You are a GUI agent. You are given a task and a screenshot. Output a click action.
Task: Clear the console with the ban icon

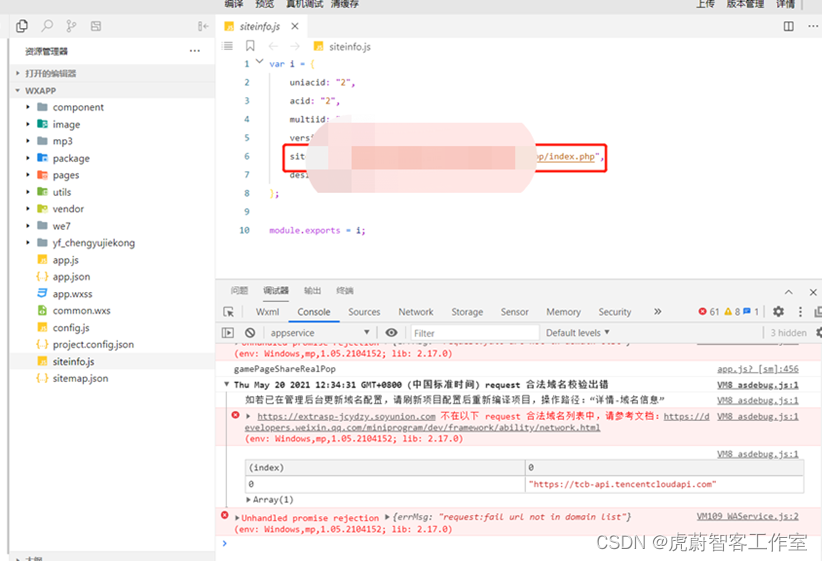[250, 332]
